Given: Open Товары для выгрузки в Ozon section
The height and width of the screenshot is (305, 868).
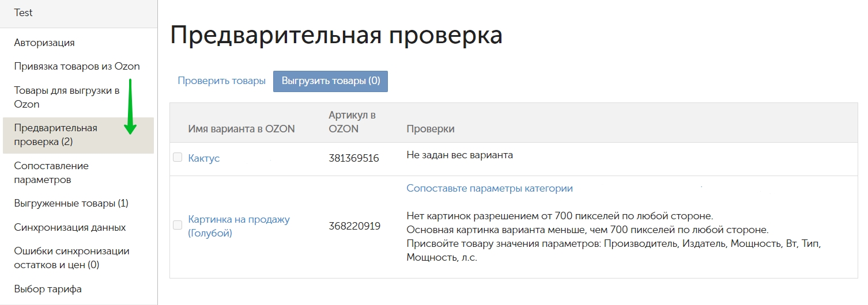Looking at the screenshot, I should tap(66, 97).
